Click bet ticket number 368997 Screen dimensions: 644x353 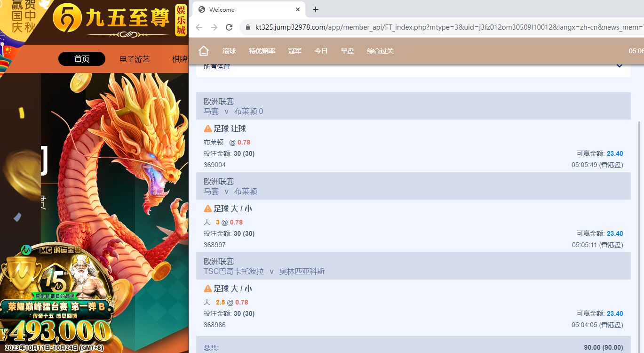tap(215, 245)
